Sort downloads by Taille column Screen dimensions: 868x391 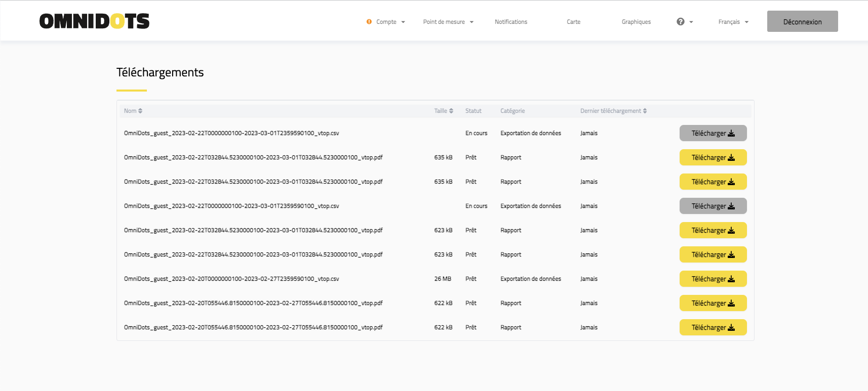coord(443,111)
